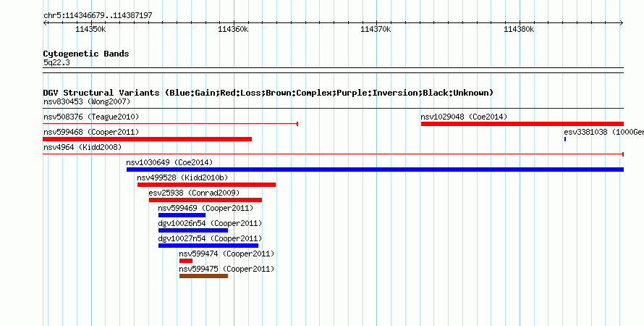Select the dgv10027n54 blue gain bar
Viewport: 644px width, 326px height.
(208, 246)
